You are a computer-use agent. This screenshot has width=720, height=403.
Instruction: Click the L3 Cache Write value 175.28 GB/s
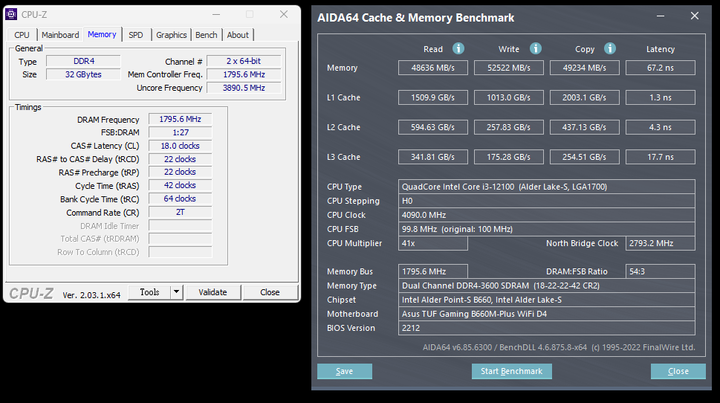click(509, 157)
